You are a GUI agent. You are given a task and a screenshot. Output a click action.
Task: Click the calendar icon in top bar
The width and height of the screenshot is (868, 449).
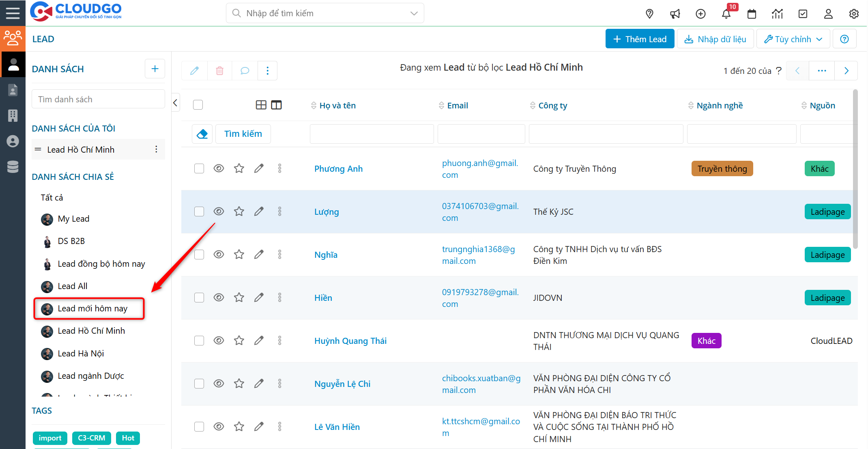pyautogui.click(x=752, y=14)
